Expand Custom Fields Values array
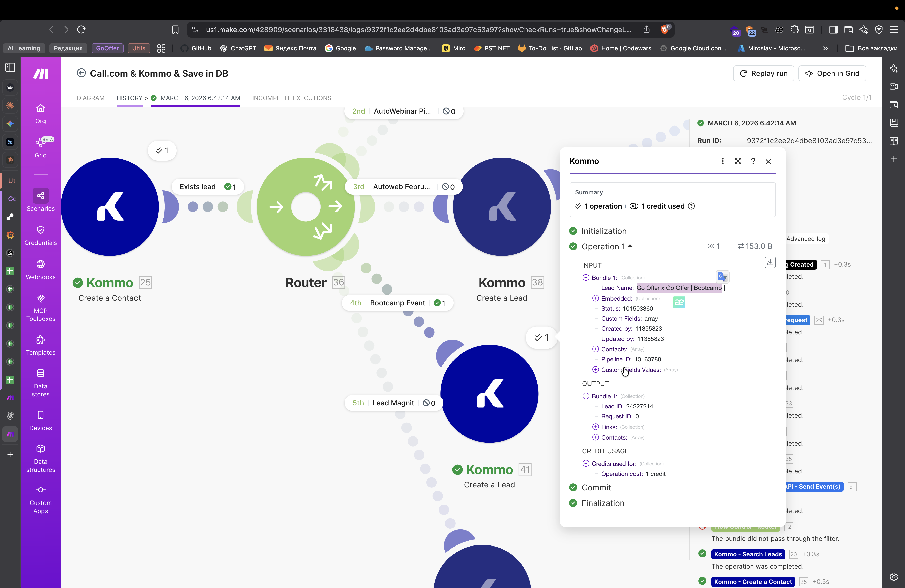The height and width of the screenshot is (588, 905). 595,370
